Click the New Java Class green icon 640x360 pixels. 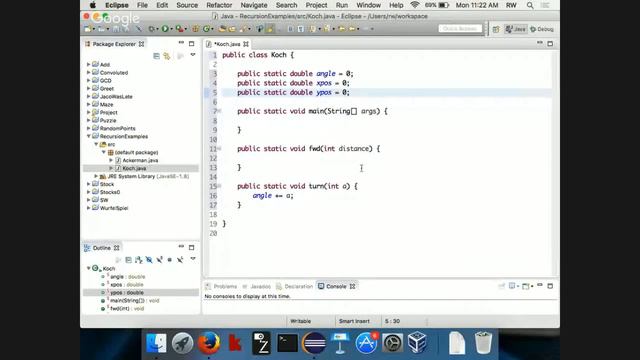[206, 29]
